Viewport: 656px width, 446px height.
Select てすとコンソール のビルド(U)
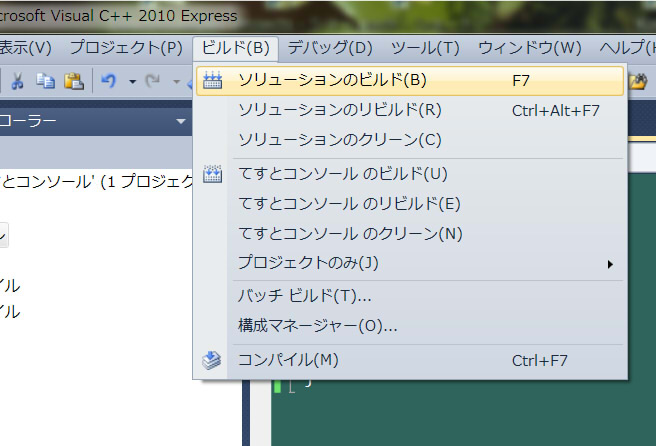pos(410,174)
